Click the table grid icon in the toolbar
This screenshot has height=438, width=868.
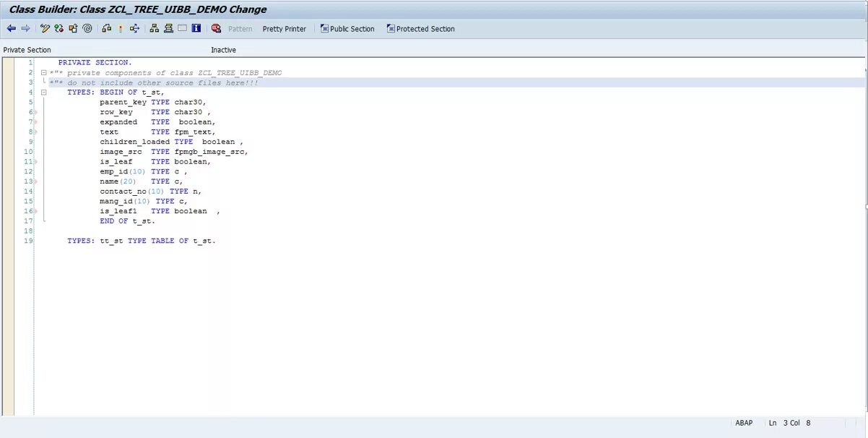pyautogui.click(x=181, y=29)
